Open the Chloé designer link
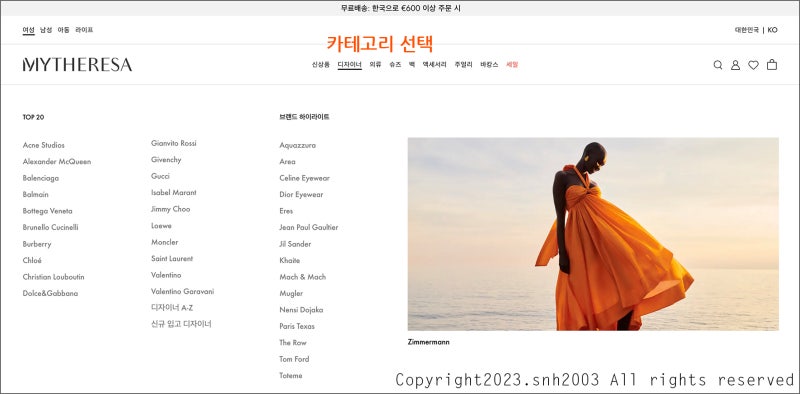 coord(32,260)
